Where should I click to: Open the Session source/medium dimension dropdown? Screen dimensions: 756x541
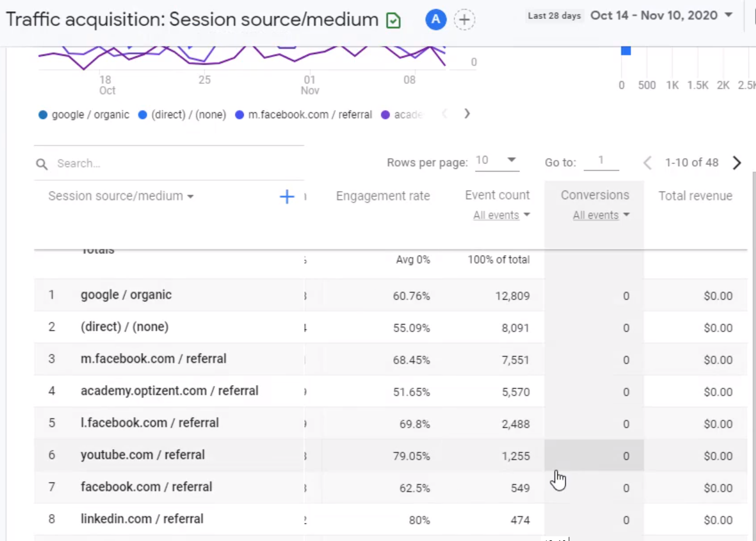[120, 196]
